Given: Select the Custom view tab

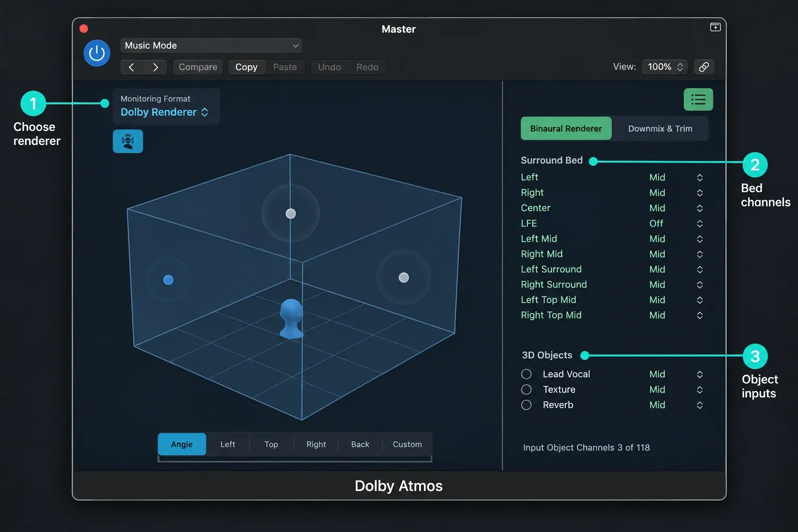Looking at the screenshot, I should (x=407, y=444).
